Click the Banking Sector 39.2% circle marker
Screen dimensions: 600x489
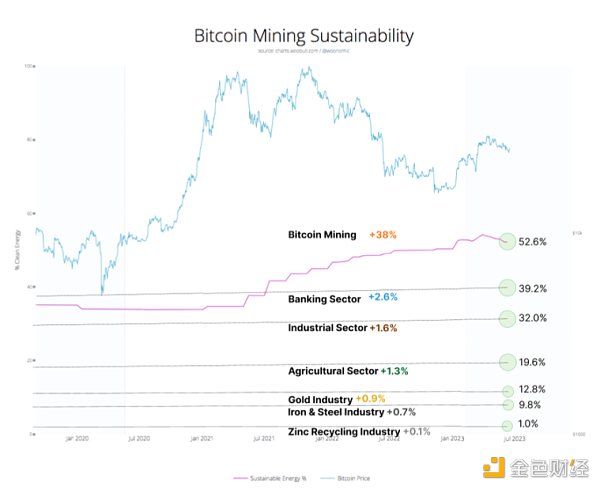point(507,287)
